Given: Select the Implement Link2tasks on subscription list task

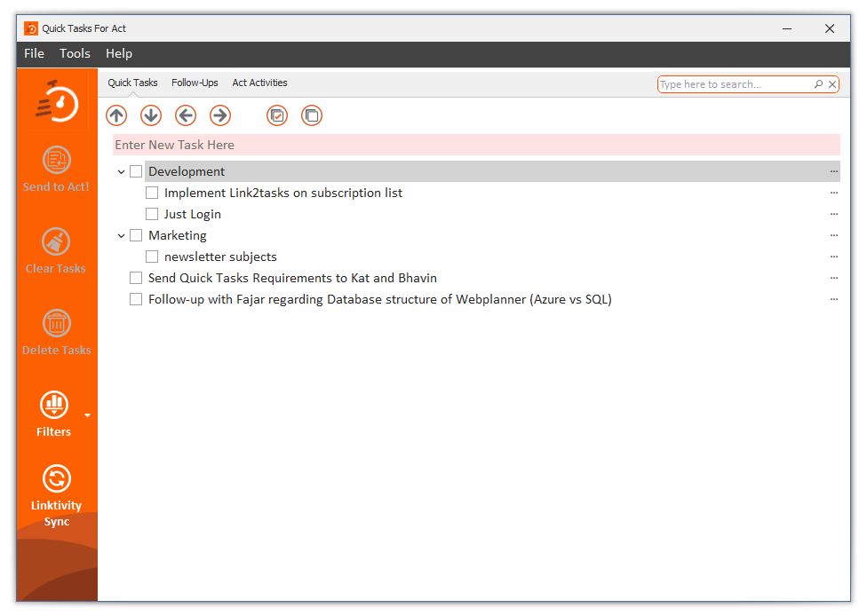Looking at the screenshot, I should [x=283, y=193].
